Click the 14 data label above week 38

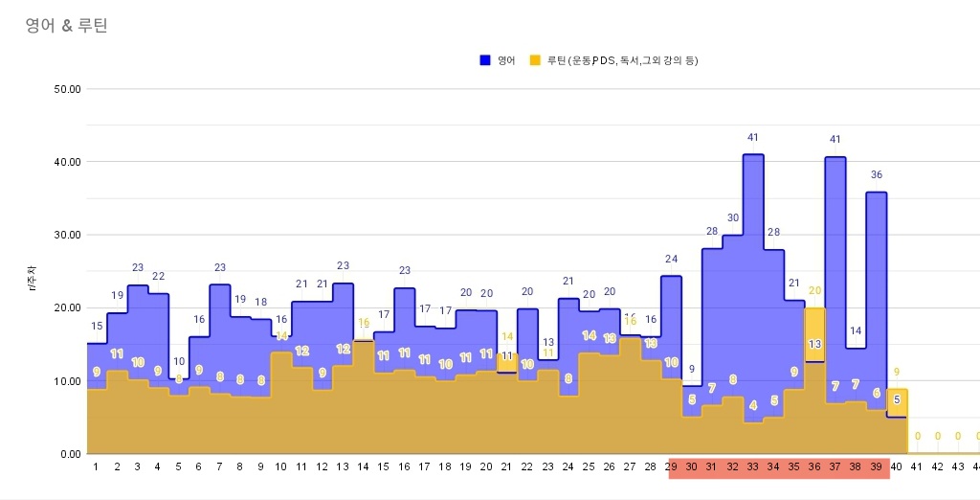tap(856, 331)
